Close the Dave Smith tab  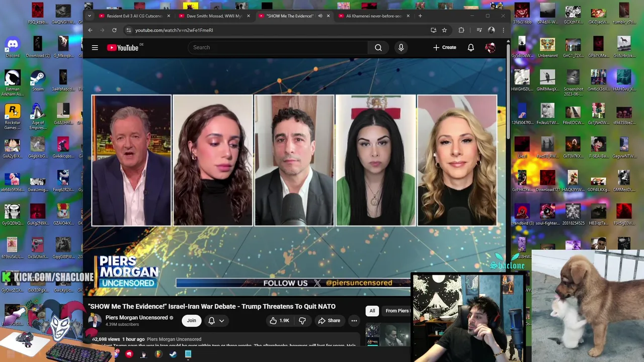point(249,16)
